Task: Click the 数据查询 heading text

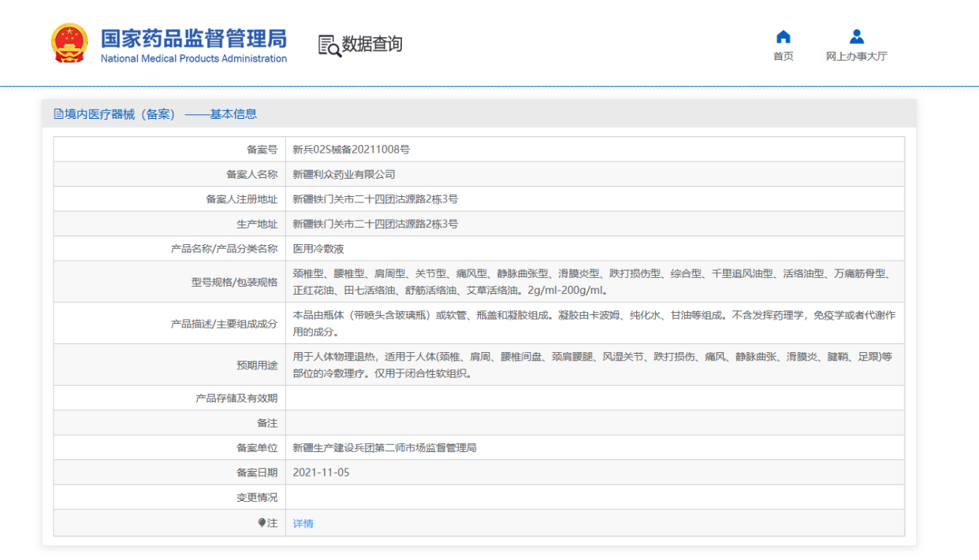Action: tap(372, 44)
